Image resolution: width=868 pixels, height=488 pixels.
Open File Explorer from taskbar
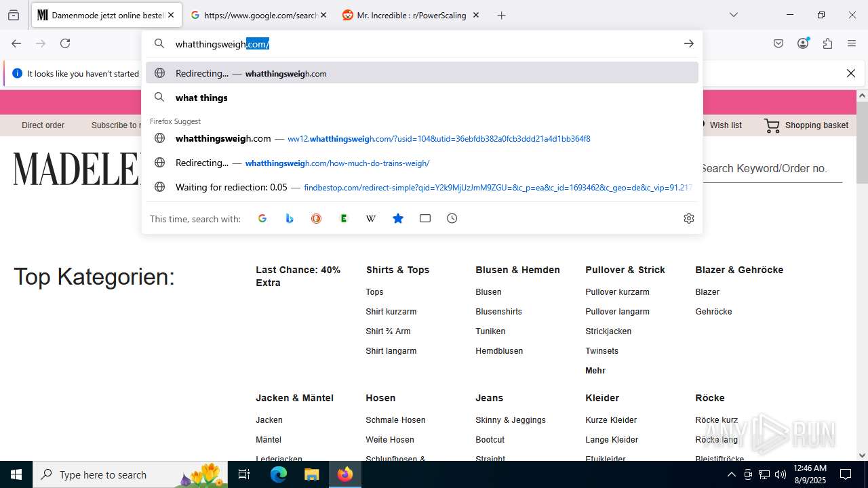(311, 474)
